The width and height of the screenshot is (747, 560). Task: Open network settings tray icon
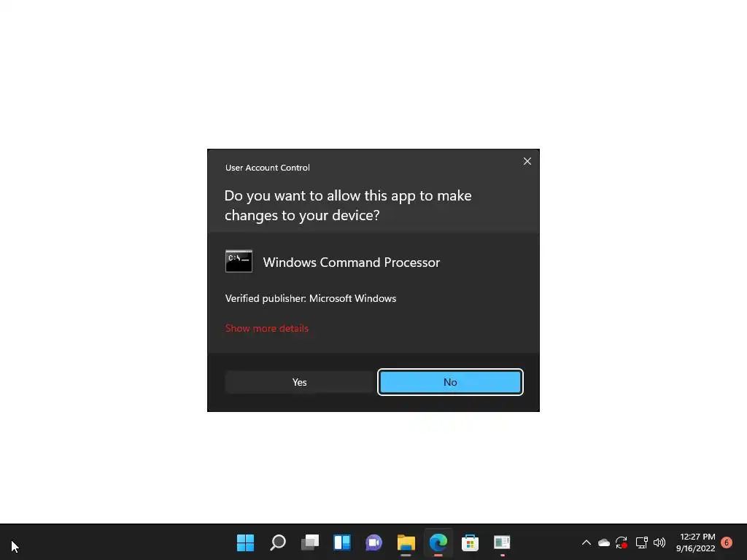(x=642, y=542)
